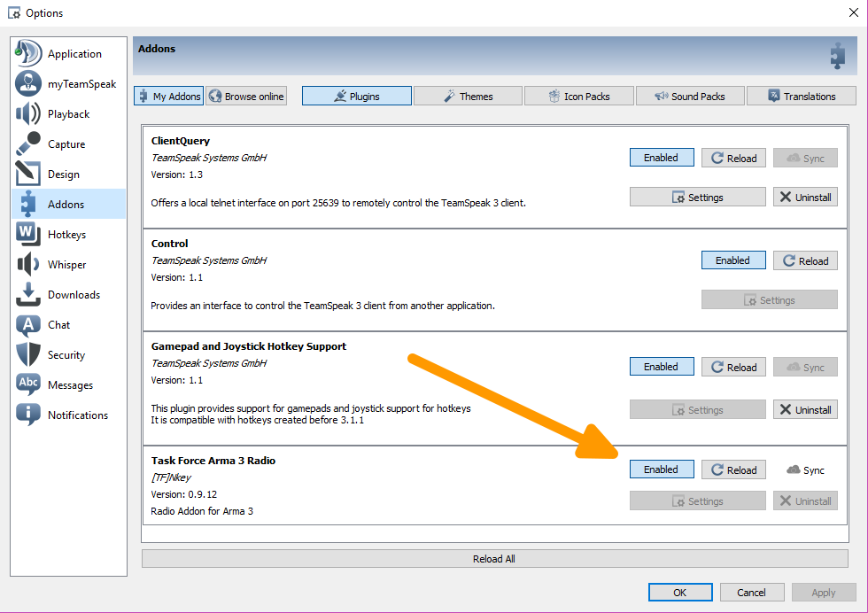Open the Hotkeys W key icon
This screenshot has height=613, width=868.
[x=27, y=234]
